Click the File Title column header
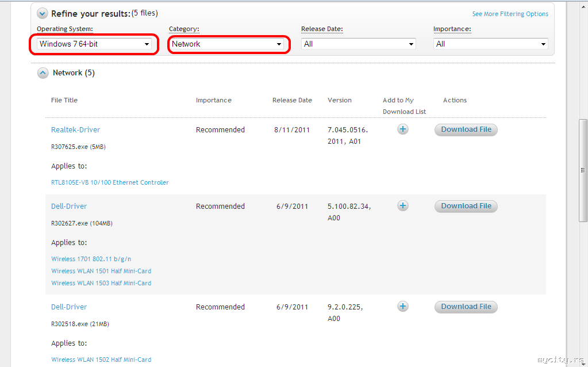Viewport: 588px width, 367px height. 64,100
